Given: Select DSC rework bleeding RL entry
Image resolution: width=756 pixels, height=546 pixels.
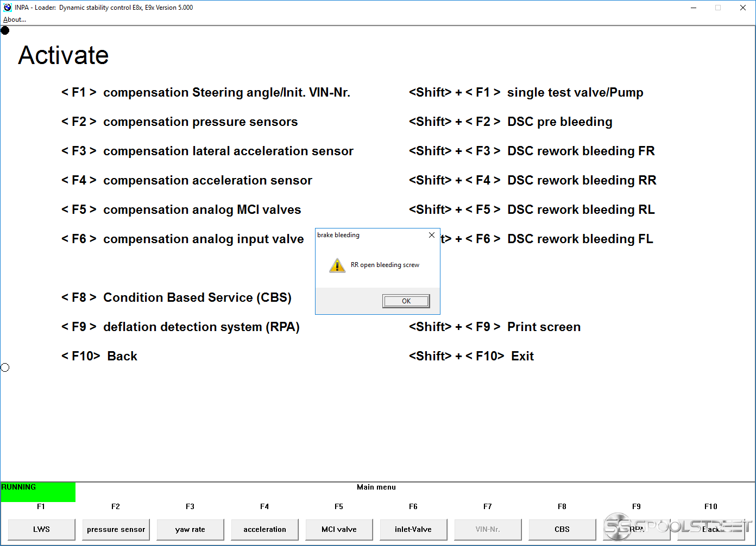Looking at the screenshot, I should coord(532,209).
